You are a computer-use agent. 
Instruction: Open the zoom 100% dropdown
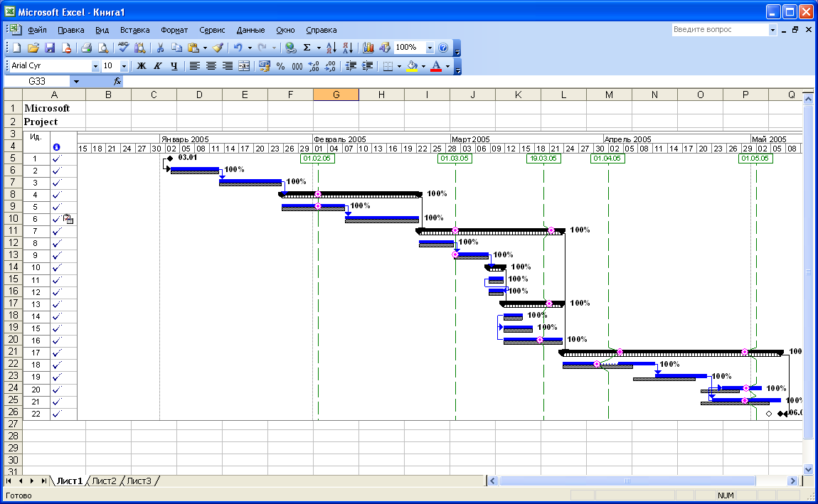tap(430, 48)
